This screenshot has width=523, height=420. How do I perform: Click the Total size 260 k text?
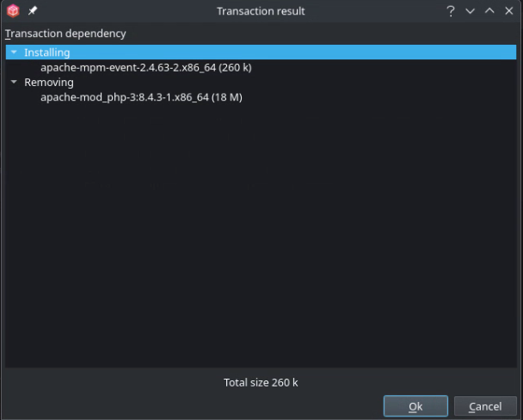coord(261,382)
